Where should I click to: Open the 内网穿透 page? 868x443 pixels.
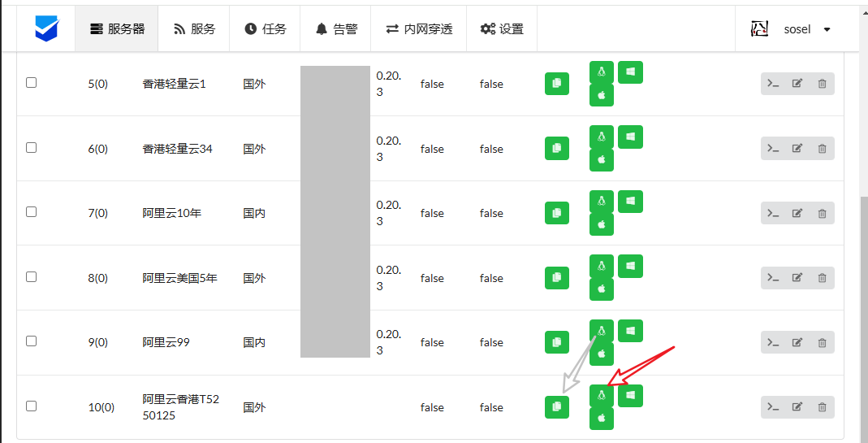click(x=419, y=29)
